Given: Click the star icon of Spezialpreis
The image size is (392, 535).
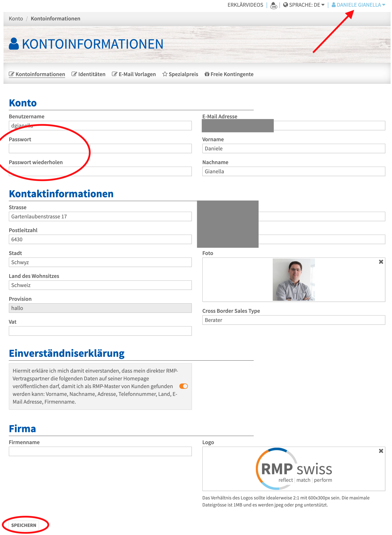Looking at the screenshot, I should click(165, 74).
